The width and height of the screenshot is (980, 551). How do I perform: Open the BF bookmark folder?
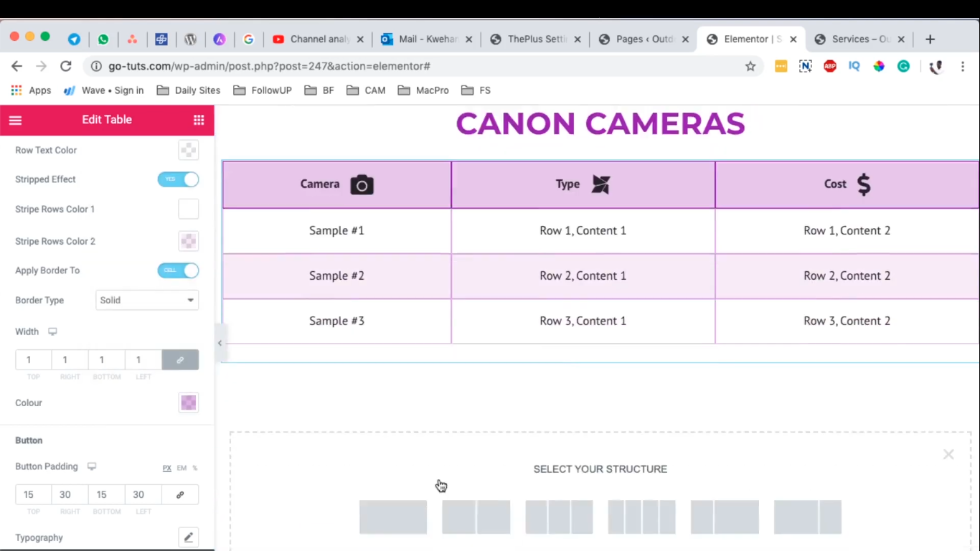(319, 90)
